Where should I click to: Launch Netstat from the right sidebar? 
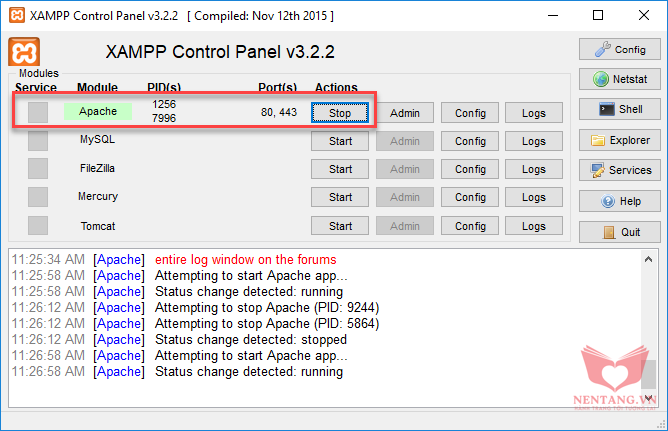click(x=619, y=79)
